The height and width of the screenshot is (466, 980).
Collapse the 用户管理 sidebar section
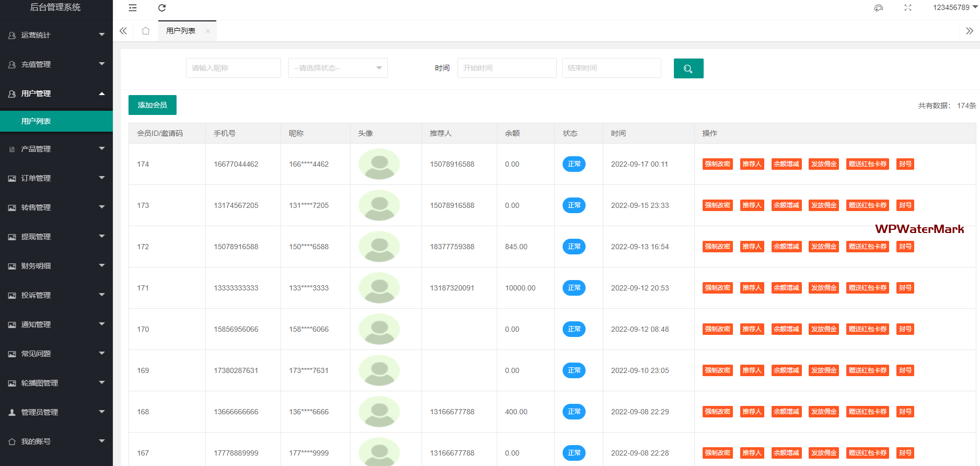click(56, 94)
